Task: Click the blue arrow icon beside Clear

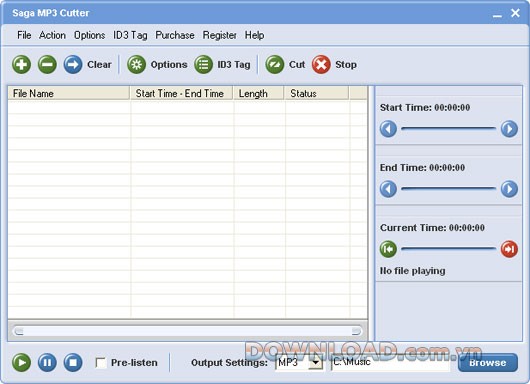Action: pos(73,64)
